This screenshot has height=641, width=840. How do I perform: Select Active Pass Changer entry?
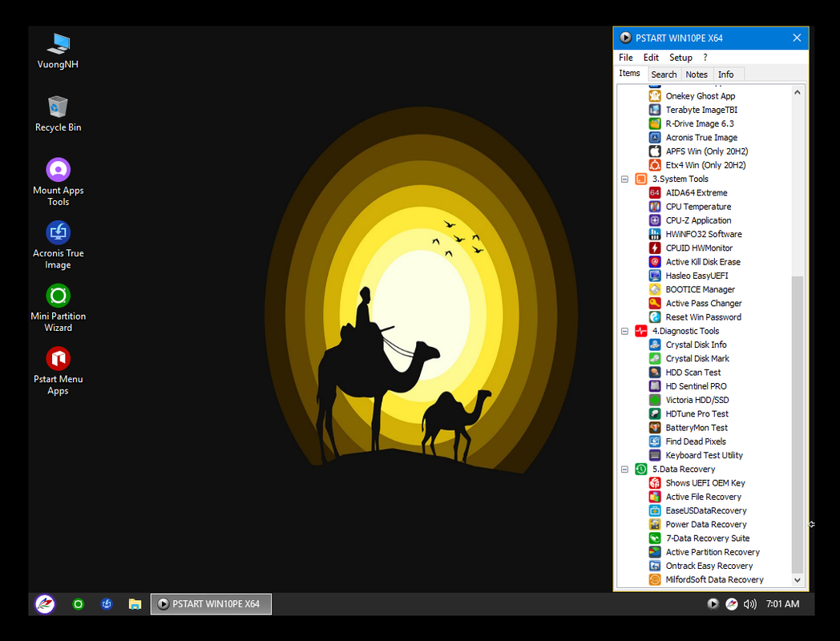(x=704, y=303)
